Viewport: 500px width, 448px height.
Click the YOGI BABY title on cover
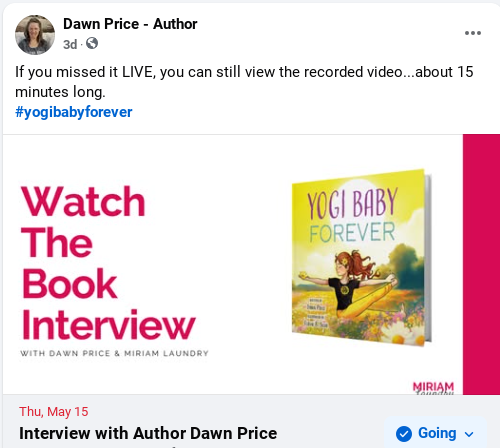click(352, 203)
